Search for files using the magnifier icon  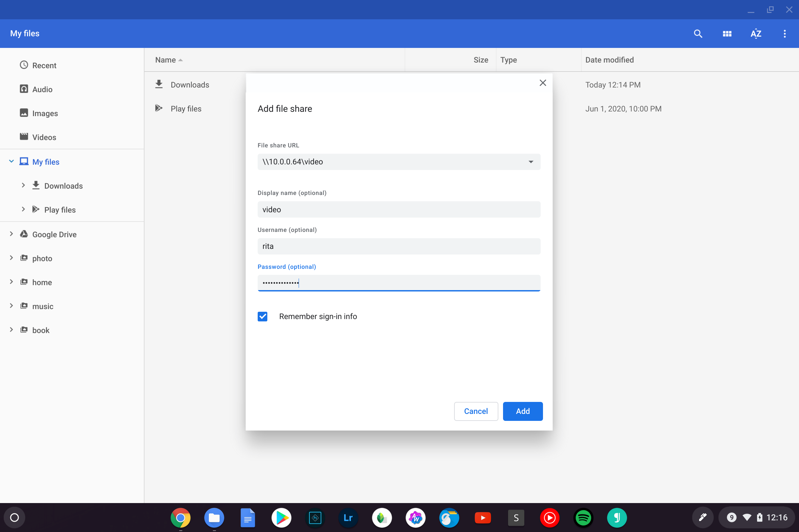tap(697, 34)
